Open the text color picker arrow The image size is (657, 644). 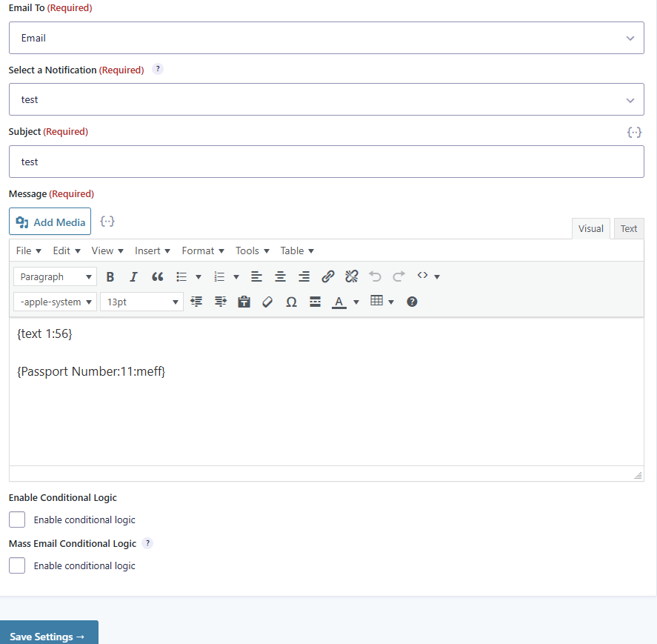356,302
